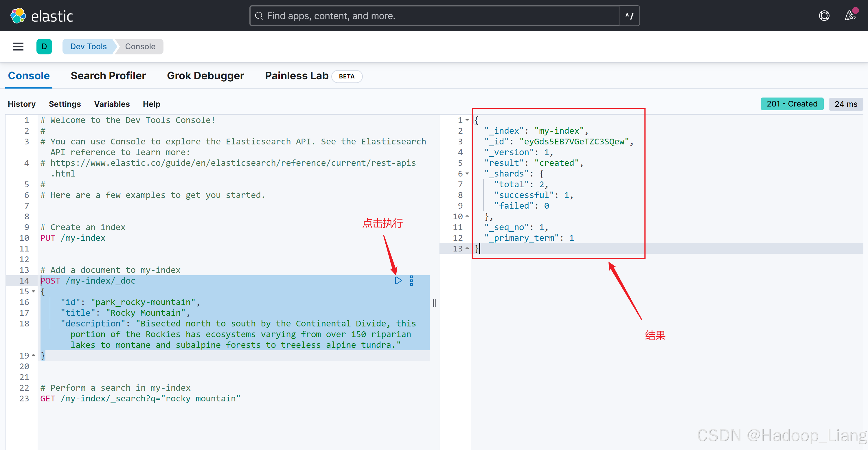868x450 pixels.
Task: Click the "result": "created" response line
Action: tap(534, 163)
